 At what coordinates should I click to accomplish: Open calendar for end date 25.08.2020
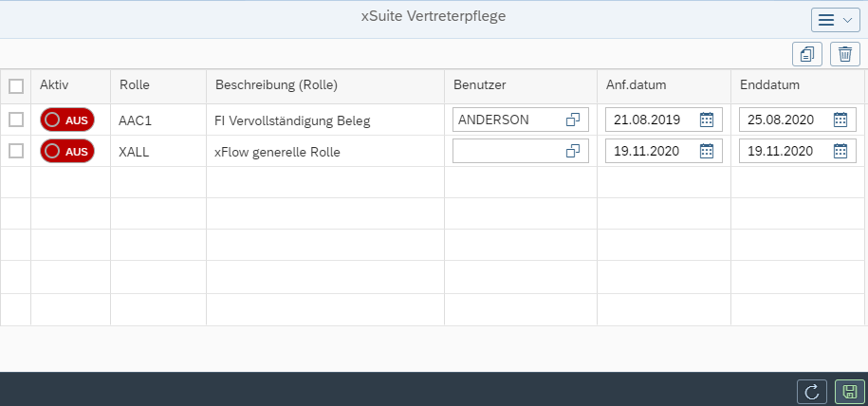[x=840, y=120]
